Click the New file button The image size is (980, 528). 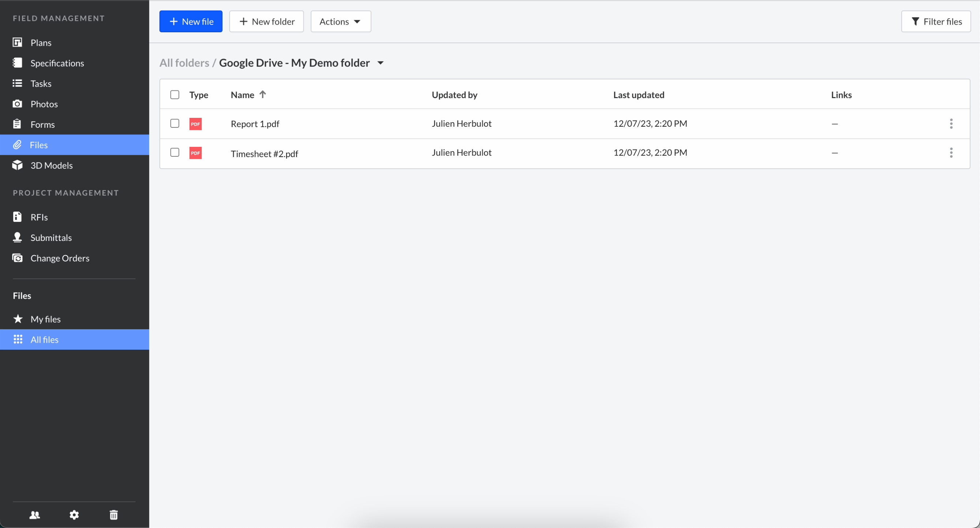pos(191,22)
